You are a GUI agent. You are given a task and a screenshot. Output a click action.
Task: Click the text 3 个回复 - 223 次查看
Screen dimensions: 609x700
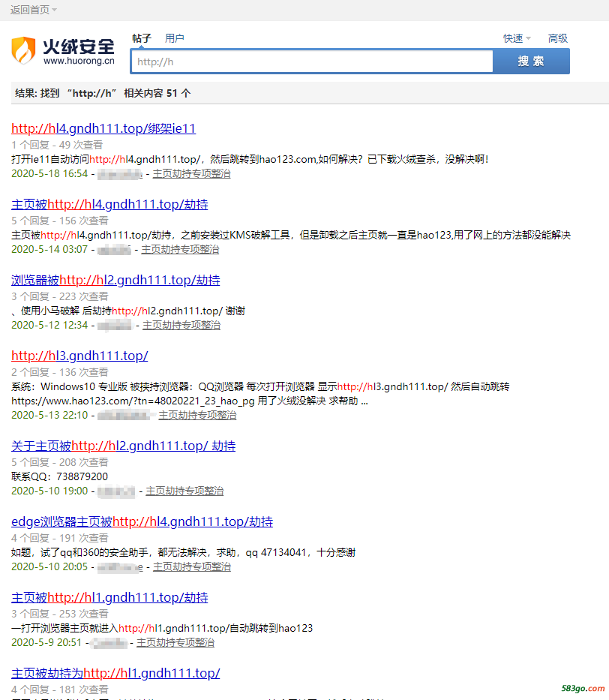60,297
